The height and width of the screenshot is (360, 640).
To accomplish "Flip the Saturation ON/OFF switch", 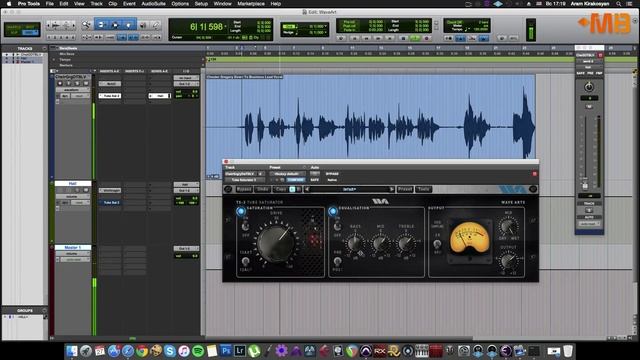I will (x=245, y=226).
